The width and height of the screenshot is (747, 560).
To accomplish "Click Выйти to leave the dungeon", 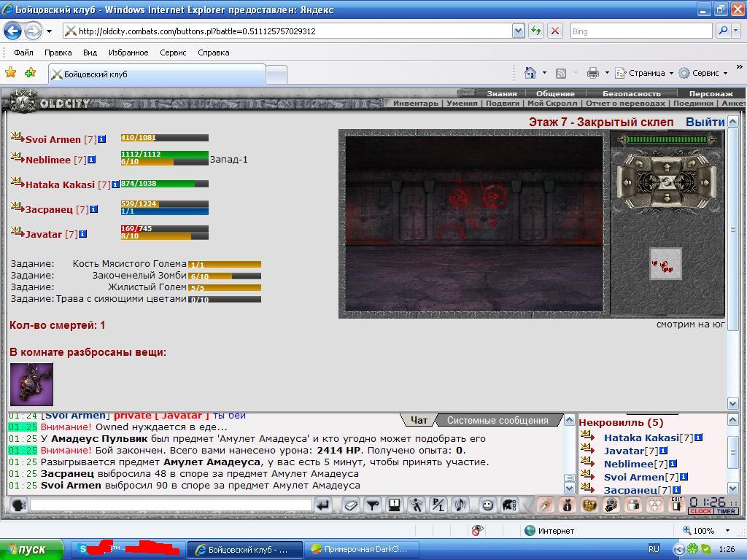I will [705, 122].
